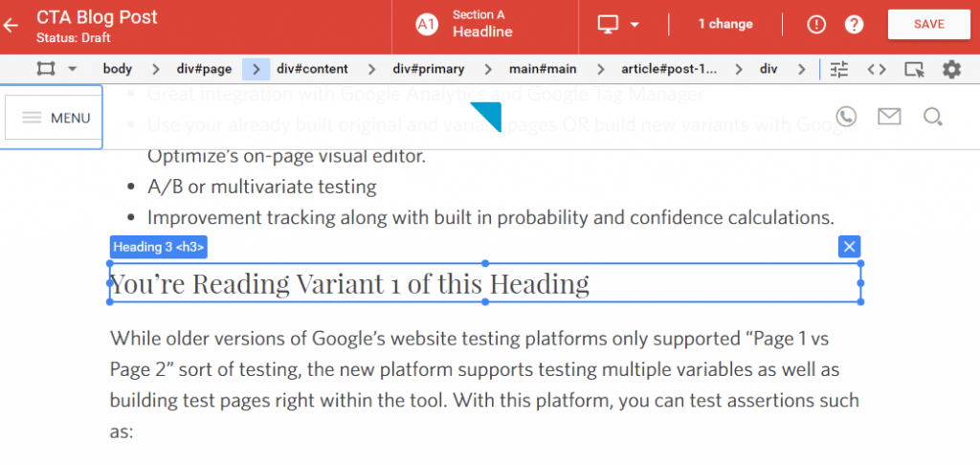Click the chevron after div#primary
The image size is (980, 465).
[x=487, y=69]
